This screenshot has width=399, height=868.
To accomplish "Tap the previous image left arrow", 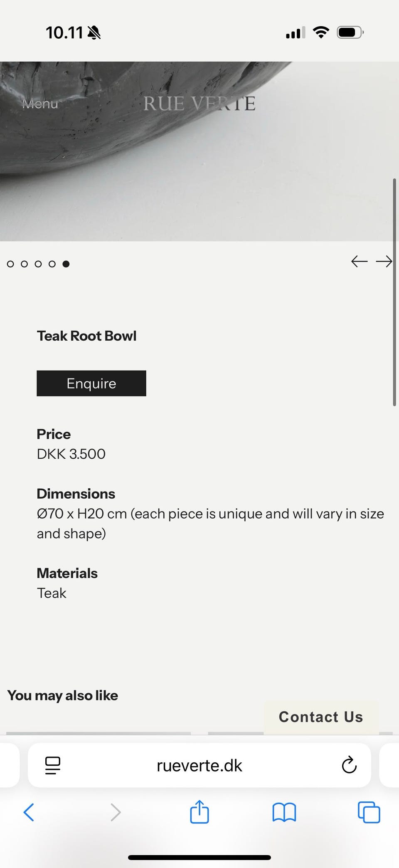I will coord(359,262).
